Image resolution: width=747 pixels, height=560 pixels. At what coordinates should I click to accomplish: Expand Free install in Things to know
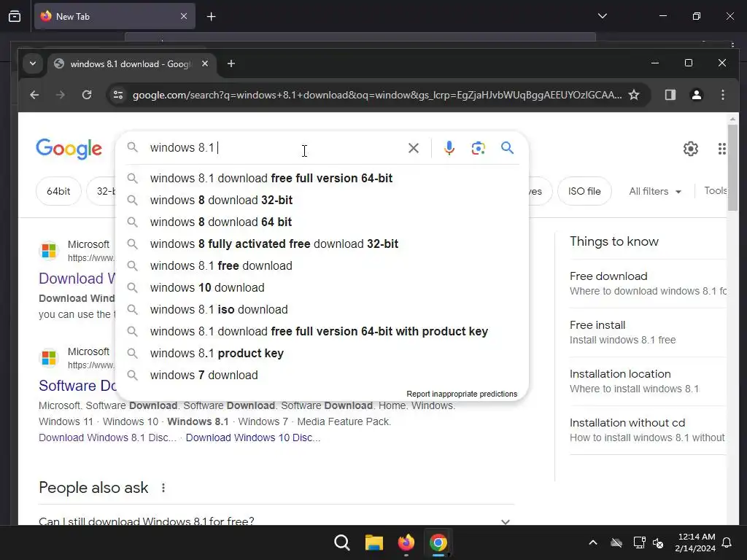point(648,332)
